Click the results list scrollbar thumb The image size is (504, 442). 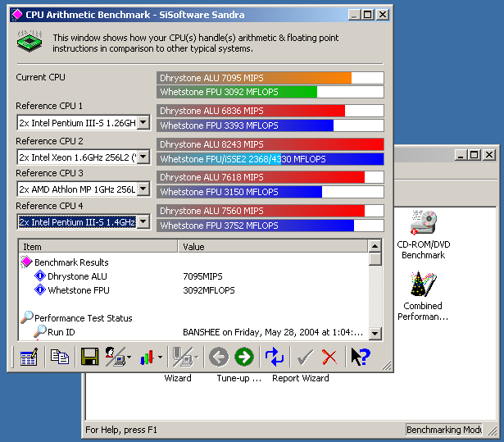tap(375, 259)
